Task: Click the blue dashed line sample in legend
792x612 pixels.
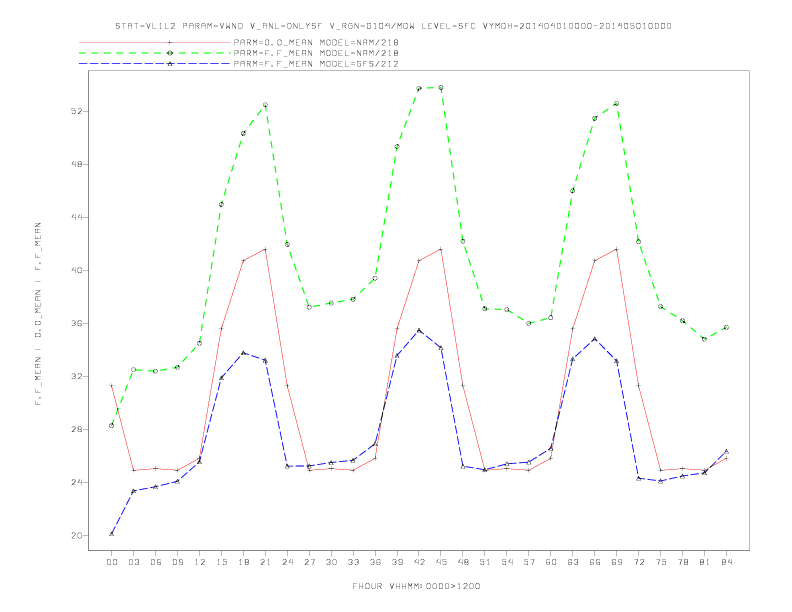Action: click(155, 64)
